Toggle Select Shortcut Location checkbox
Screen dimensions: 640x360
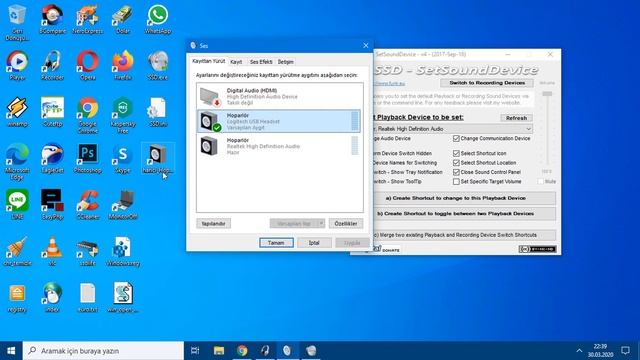click(456, 163)
